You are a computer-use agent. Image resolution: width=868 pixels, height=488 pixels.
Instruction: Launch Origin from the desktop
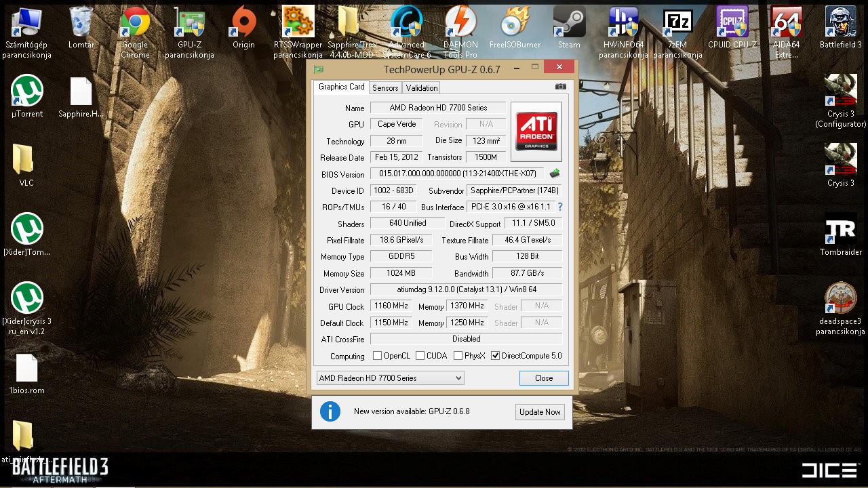(243, 28)
